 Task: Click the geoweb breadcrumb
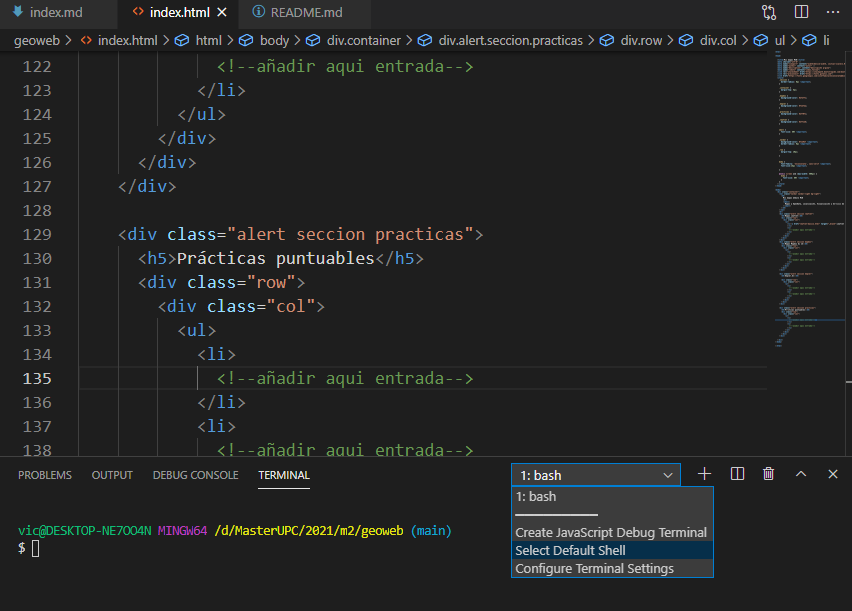pos(37,41)
